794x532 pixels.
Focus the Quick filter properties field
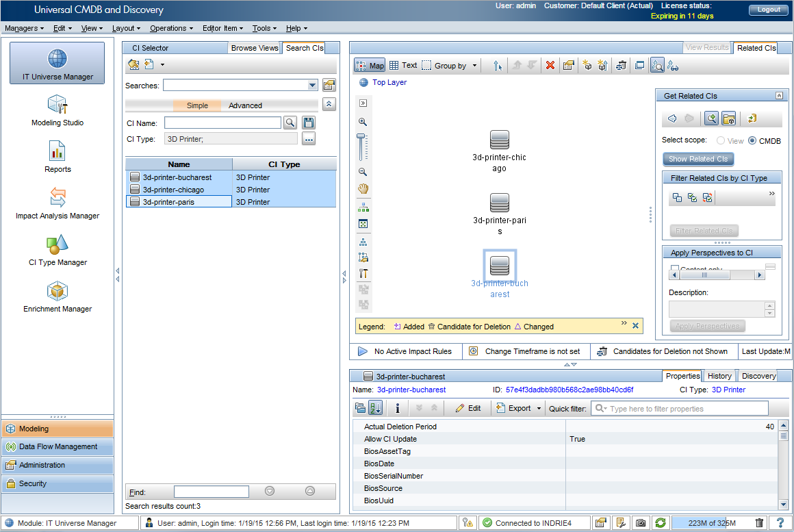[x=679, y=408]
